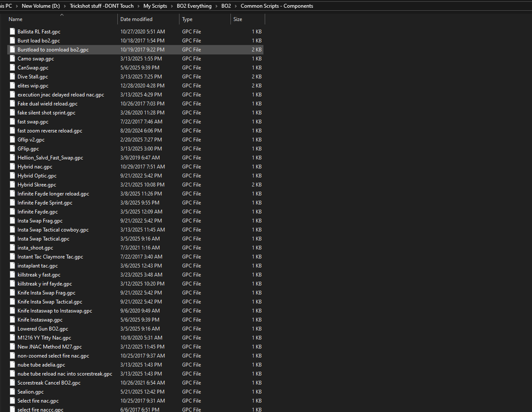Image resolution: width=532 pixels, height=412 pixels.
Task: Expand chevron after Trickshot stuff -DONT Touch
Action: [139, 6]
